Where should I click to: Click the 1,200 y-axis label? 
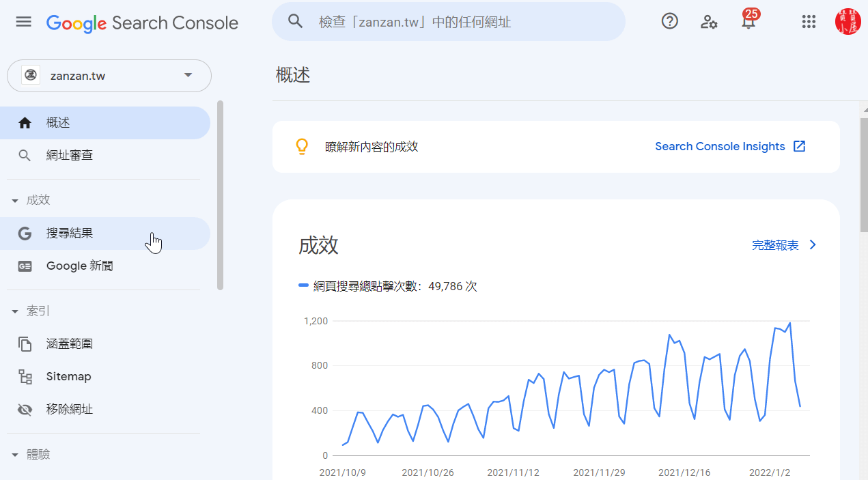click(x=316, y=321)
